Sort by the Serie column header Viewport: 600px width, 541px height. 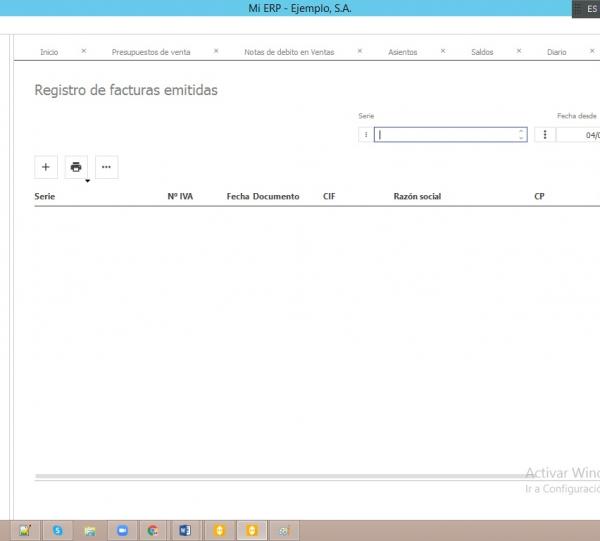click(x=45, y=196)
